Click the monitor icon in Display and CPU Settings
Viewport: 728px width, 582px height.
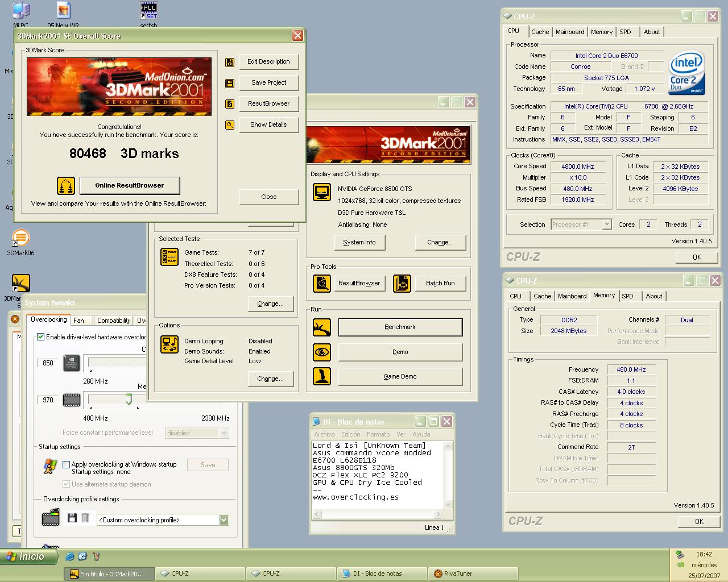(x=322, y=192)
